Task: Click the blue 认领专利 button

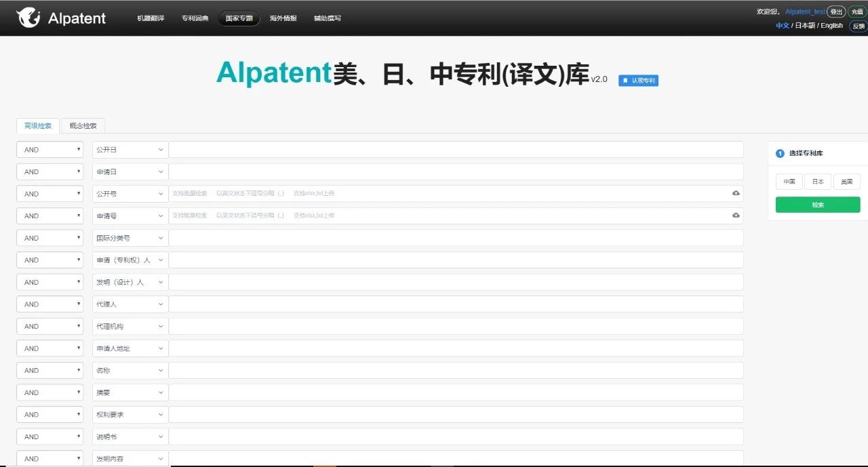Action: pyautogui.click(x=638, y=80)
